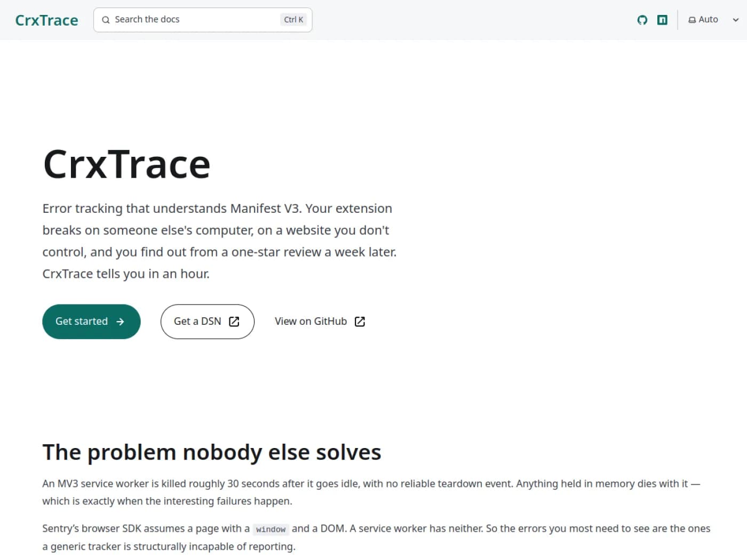This screenshot has height=560, width=747.
Task: Open the GitHub icon link in the header
Action: point(642,20)
